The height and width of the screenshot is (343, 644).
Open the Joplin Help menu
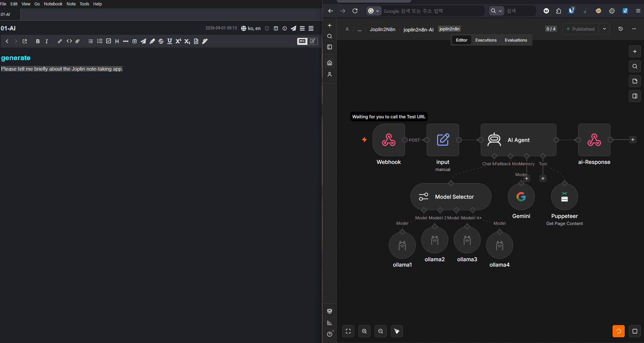point(97,4)
